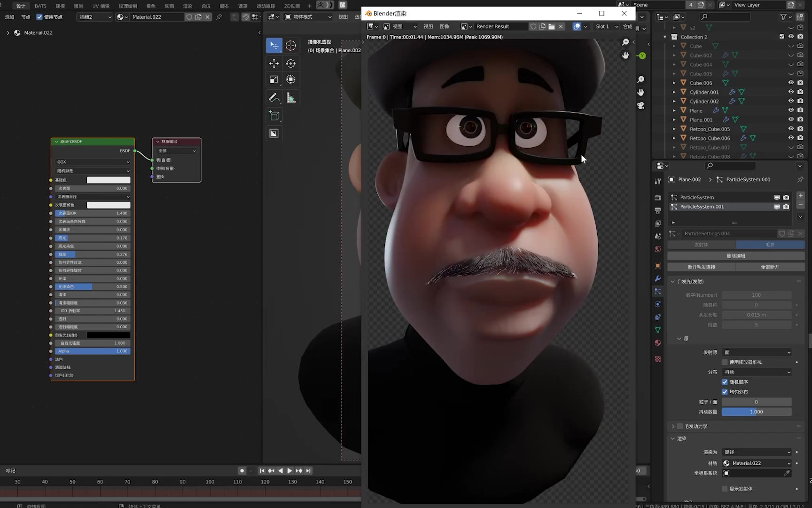The image size is (812, 508).
Task: Expand the Material.022 item in the node sidebar
Action: tap(8, 33)
